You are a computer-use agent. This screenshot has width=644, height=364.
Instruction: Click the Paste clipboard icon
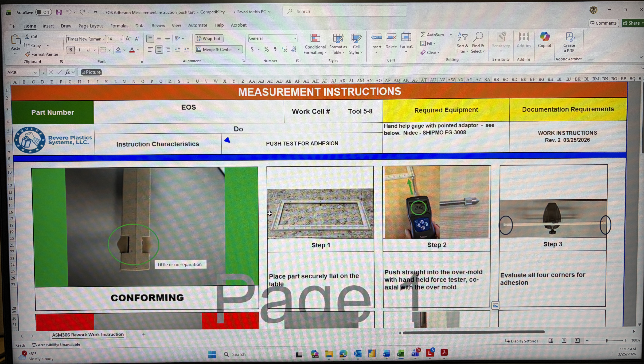(x=15, y=40)
